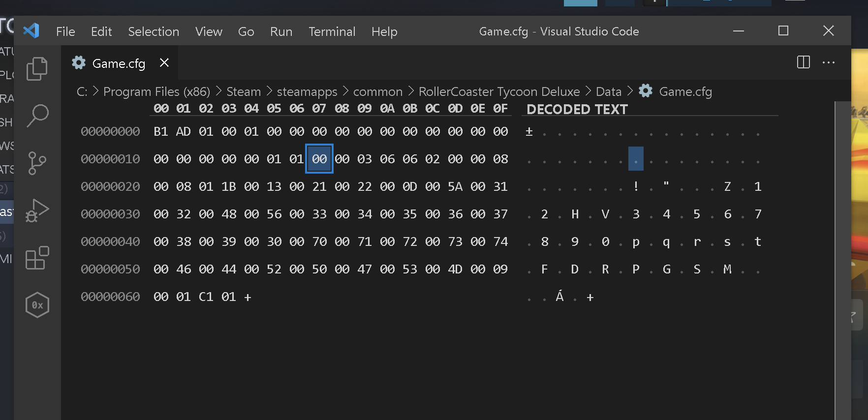868x420 pixels.
Task: Click the breadcrumb gear icon beside Game.cfg
Action: pos(646,91)
